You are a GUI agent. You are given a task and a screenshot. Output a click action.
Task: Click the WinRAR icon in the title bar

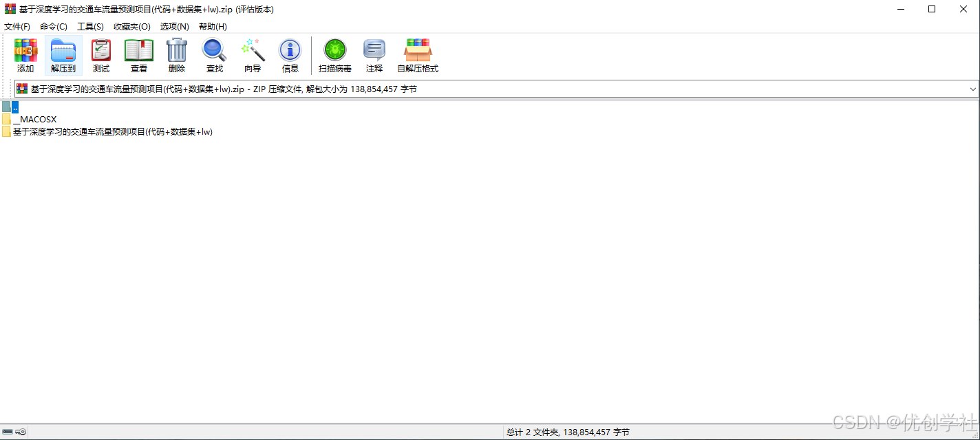[10, 9]
